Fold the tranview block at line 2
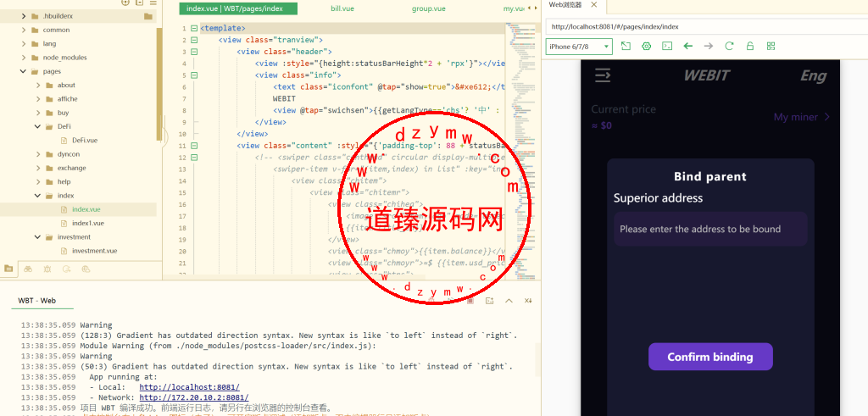868x416 pixels. click(194, 40)
